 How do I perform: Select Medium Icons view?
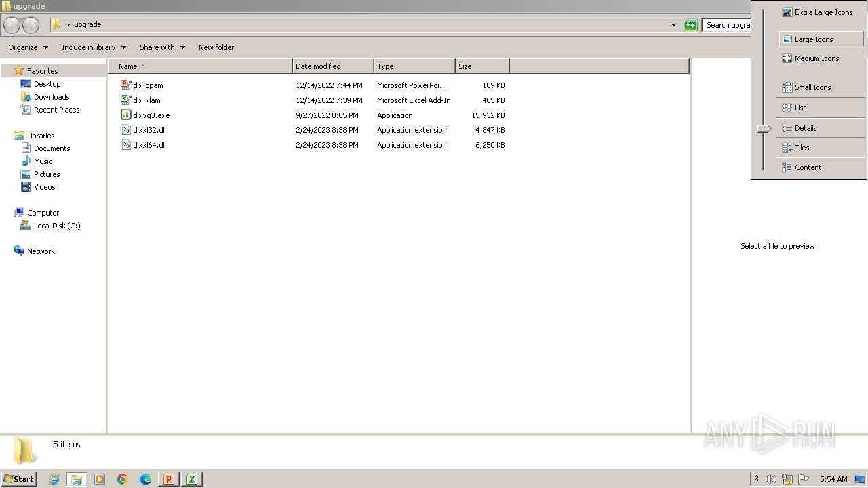pyautogui.click(x=821, y=58)
